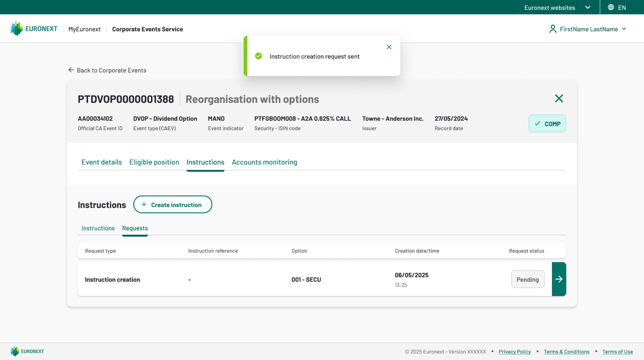
Task: Click Request status column header
Action: 527,251
